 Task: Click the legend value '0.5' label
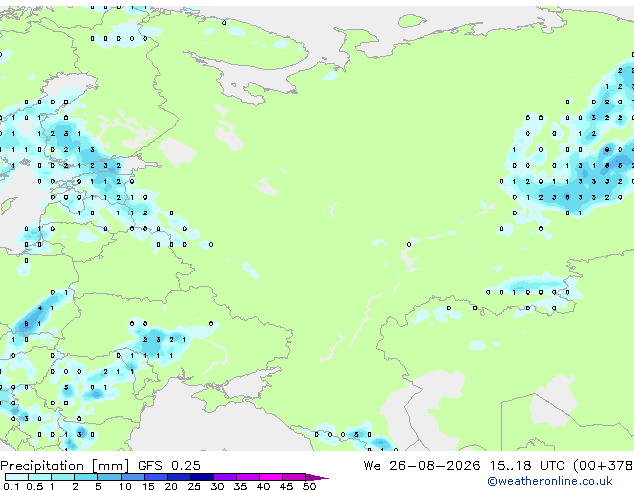[35, 486]
